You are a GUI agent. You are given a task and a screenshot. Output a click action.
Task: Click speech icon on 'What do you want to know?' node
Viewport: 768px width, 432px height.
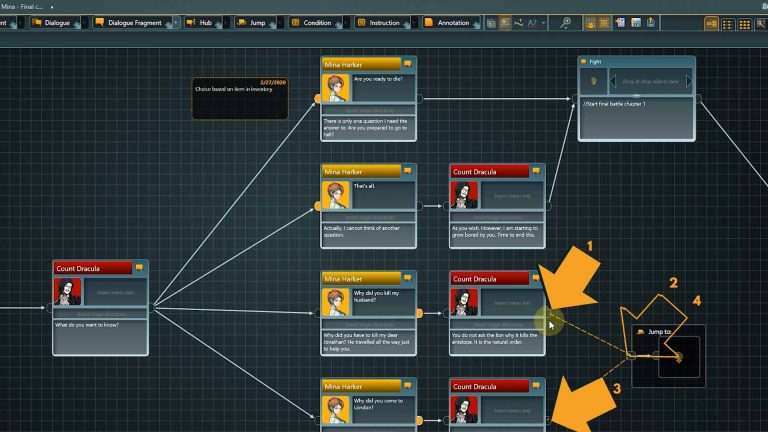click(140, 267)
